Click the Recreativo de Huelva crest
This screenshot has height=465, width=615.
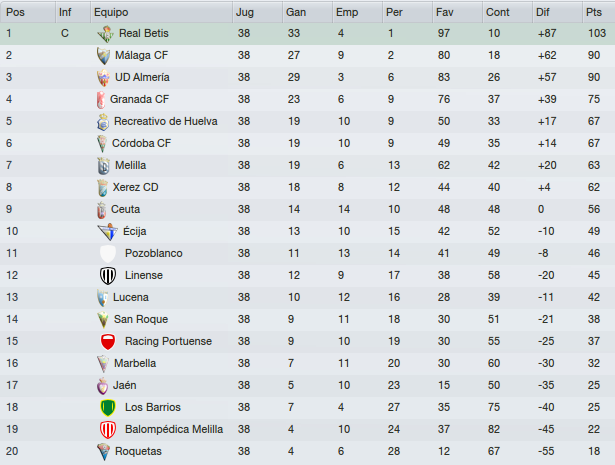coord(103,122)
